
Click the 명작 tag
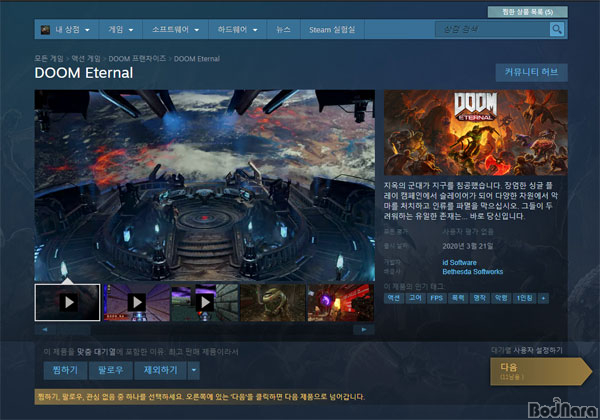pyautogui.click(x=479, y=298)
